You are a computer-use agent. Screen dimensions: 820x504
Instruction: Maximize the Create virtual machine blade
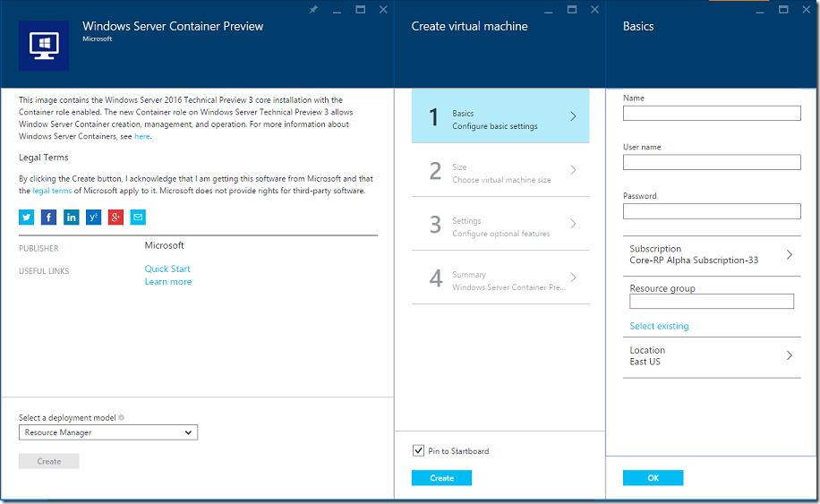coord(572,10)
